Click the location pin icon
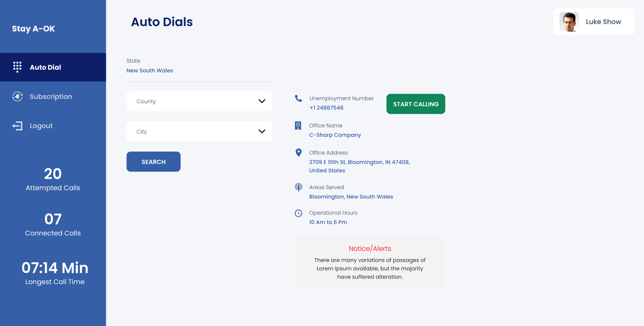The width and height of the screenshot is (644, 326). [x=298, y=153]
